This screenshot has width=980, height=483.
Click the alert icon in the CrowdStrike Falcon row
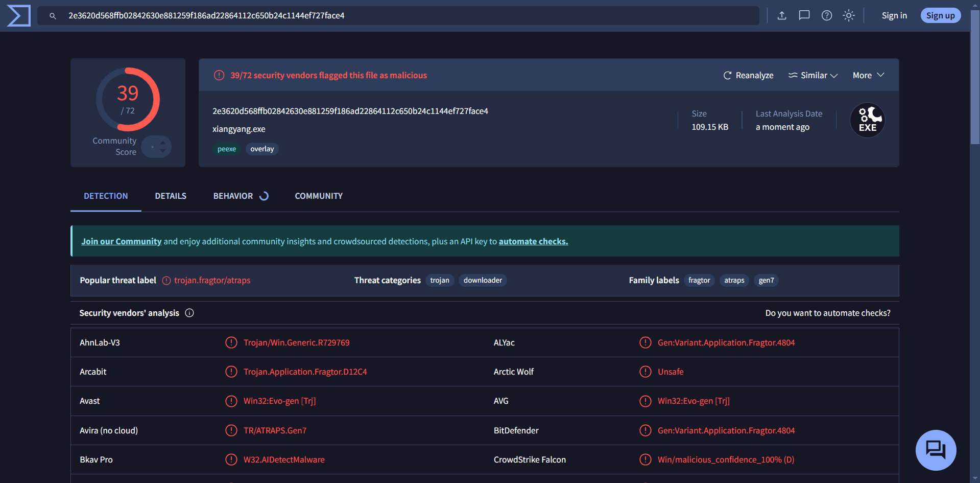pos(646,459)
